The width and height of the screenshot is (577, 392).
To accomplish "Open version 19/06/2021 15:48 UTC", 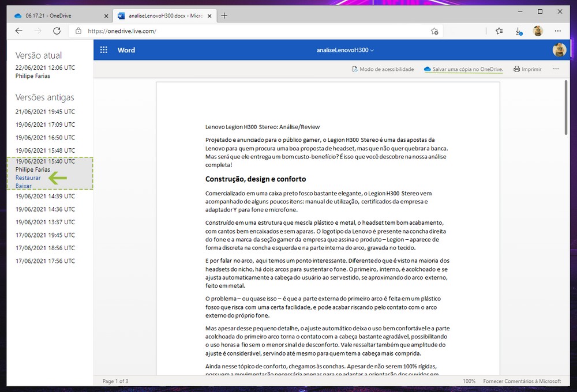I will (x=45, y=150).
